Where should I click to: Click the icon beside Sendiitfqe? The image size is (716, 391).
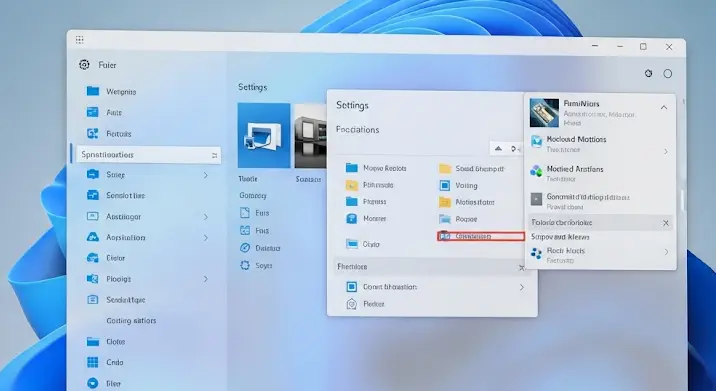pos(93,300)
